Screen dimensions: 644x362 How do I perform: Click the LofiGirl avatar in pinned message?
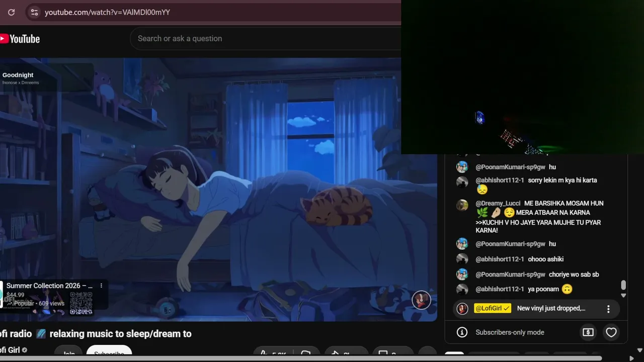click(x=462, y=309)
